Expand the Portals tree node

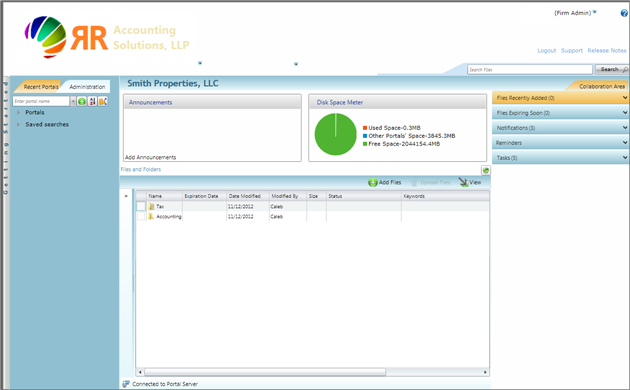coord(18,112)
